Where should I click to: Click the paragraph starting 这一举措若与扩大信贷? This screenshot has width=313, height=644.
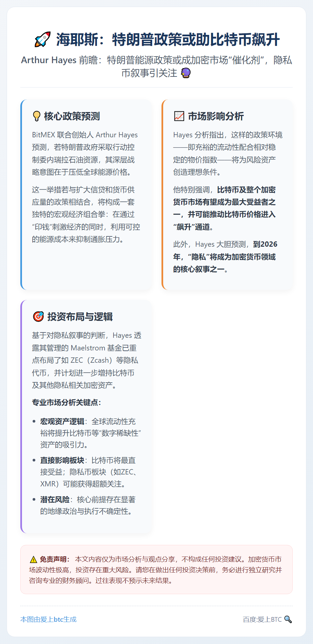[x=86, y=214]
